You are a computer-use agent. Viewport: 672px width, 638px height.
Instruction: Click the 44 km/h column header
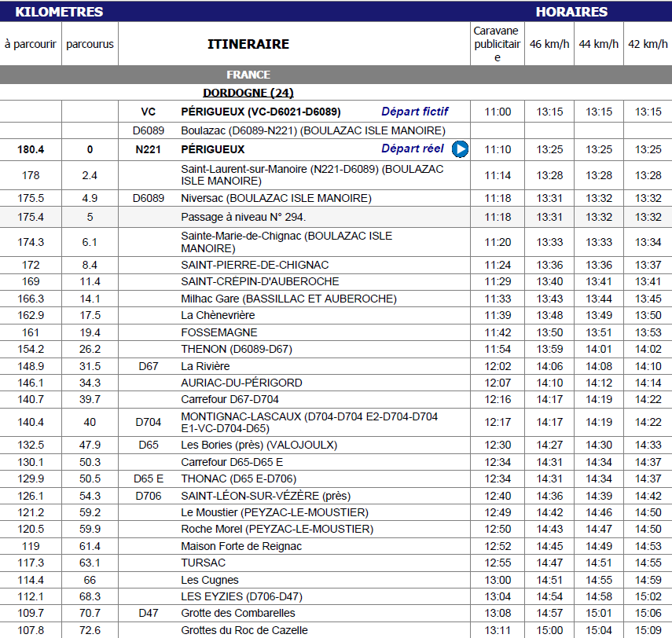click(x=599, y=44)
